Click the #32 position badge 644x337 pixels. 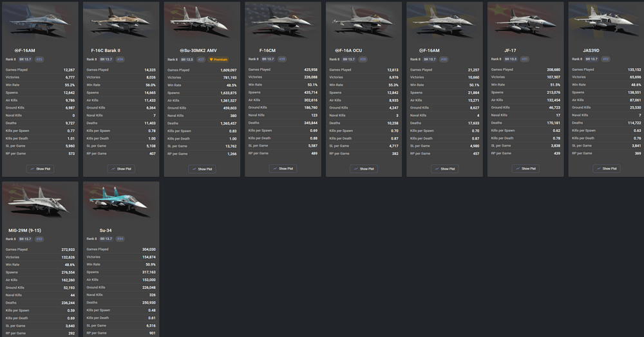(x=605, y=59)
